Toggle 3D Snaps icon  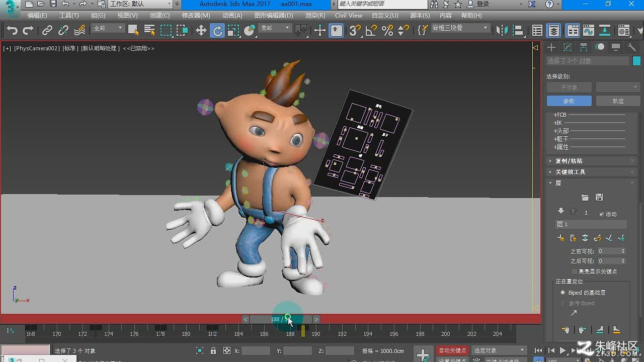[355, 31]
